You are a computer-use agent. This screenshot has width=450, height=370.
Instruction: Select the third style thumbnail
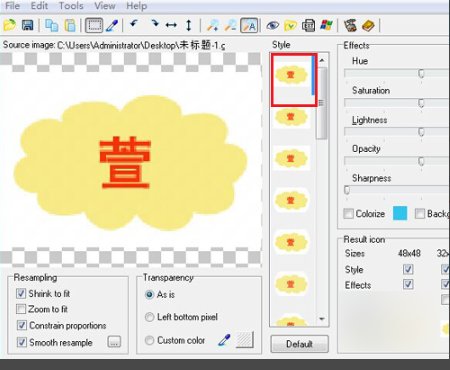[291, 158]
